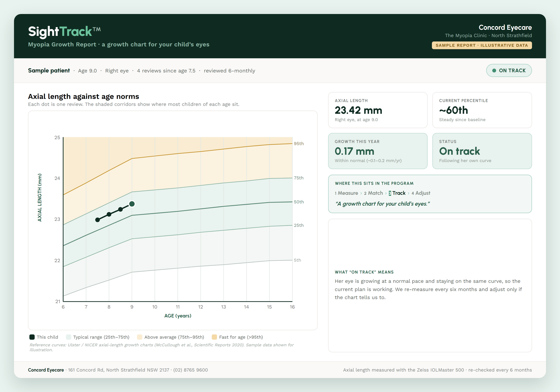
Task: Click the 75th percentile curve label
Action: pos(299,178)
